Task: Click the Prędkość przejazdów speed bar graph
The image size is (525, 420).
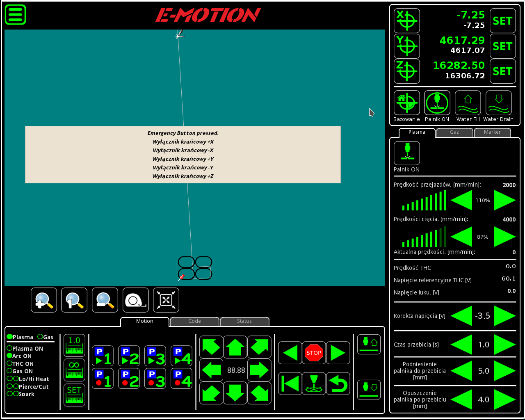Action: (x=424, y=201)
